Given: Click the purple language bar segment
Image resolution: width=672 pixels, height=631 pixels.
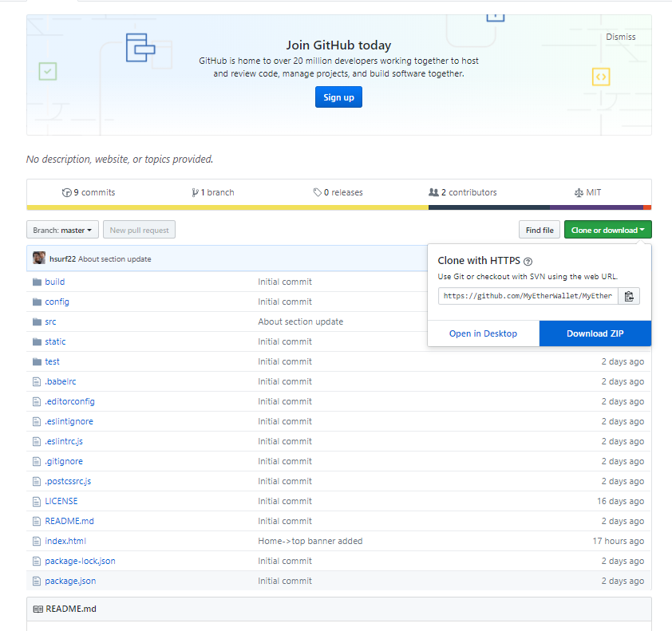Looking at the screenshot, I should tap(596, 207).
